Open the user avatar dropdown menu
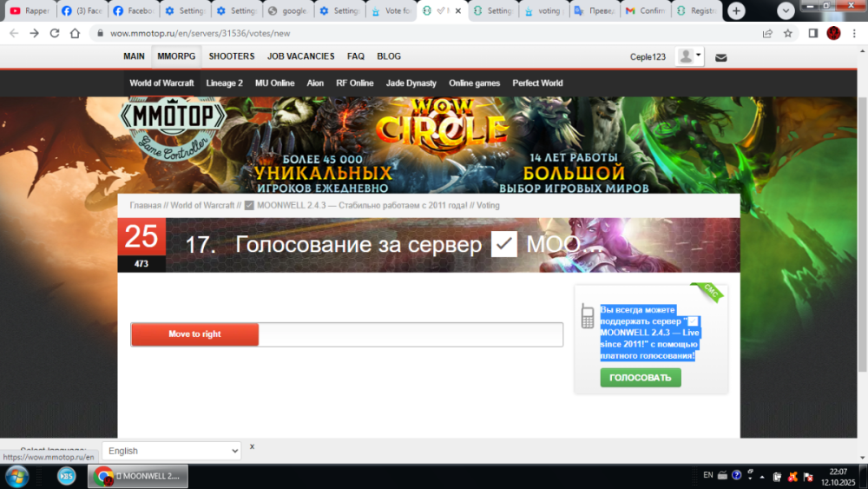This screenshot has width=868, height=489. click(690, 56)
